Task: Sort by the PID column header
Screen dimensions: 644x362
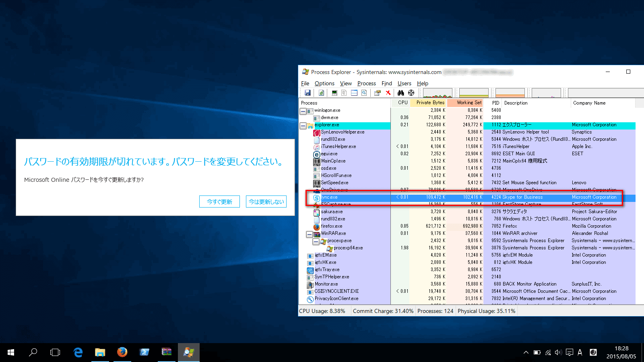Action: [493, 103]
